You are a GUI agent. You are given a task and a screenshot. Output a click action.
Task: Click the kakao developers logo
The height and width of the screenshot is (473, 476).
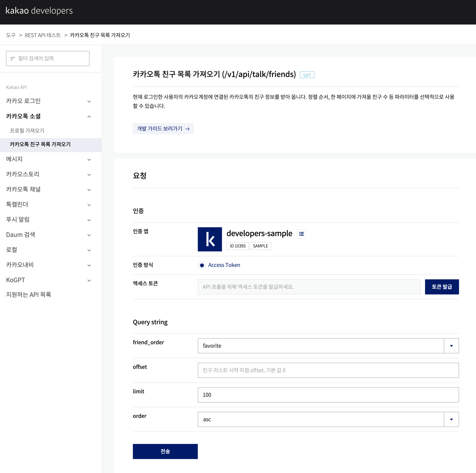coord(39,11)
